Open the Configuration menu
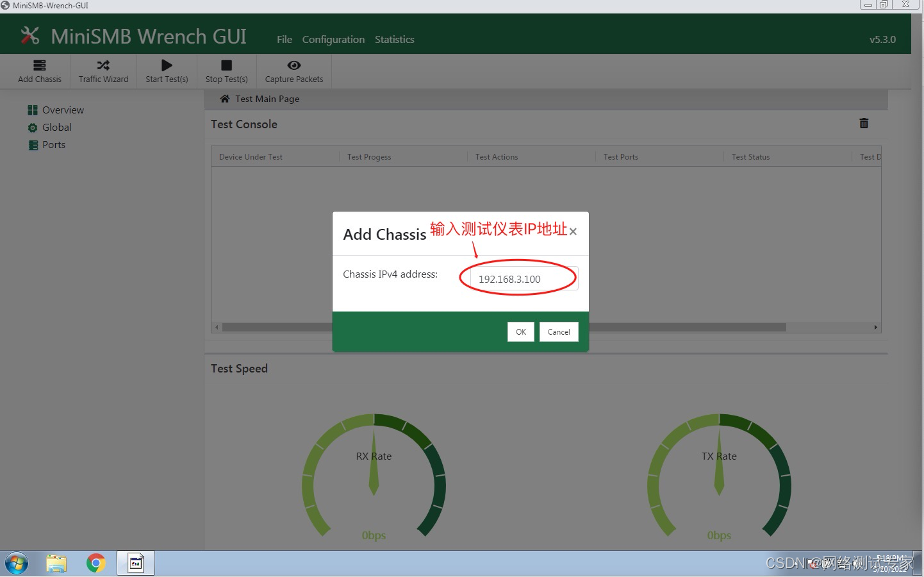This screenshot has width=924, height=577. coord(333,39)
